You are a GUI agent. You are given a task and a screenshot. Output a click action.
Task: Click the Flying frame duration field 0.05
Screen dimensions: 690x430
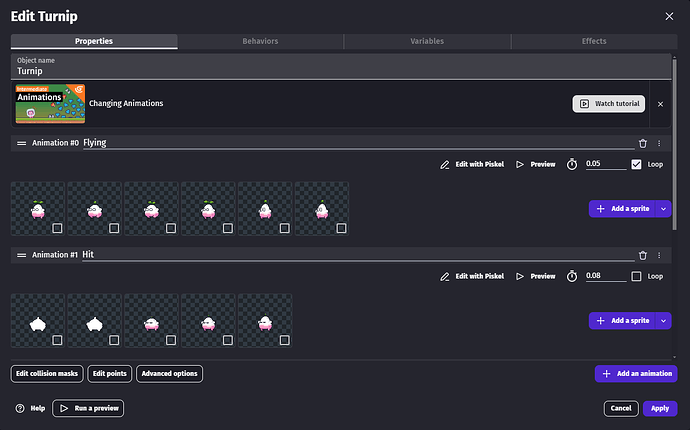[606, 164]
